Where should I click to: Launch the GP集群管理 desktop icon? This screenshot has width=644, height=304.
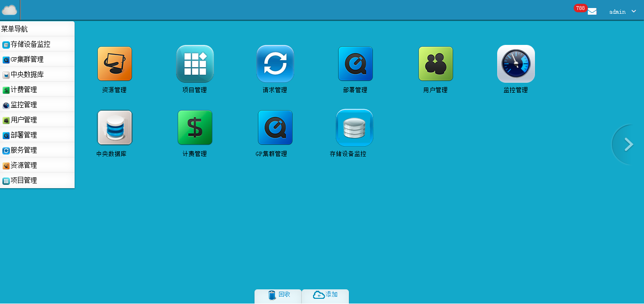click(275, 128)
